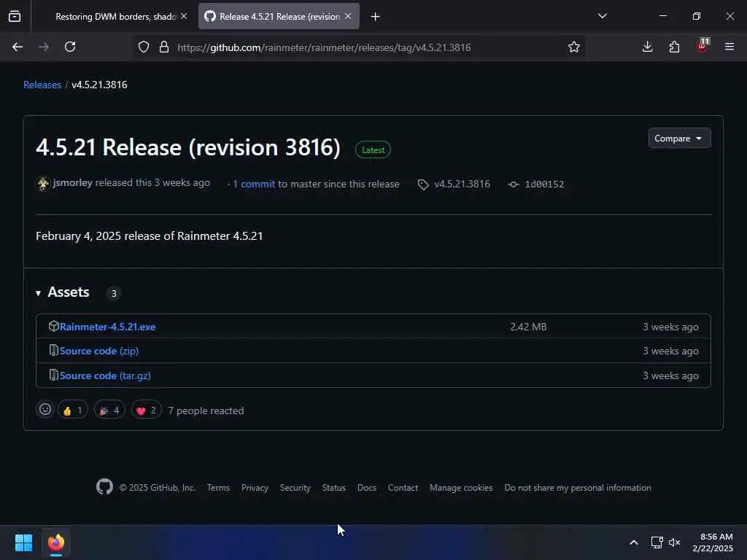This screenshot has height=560, width=747.
Task: Open the downloads panel
Action: click(648, 47)
